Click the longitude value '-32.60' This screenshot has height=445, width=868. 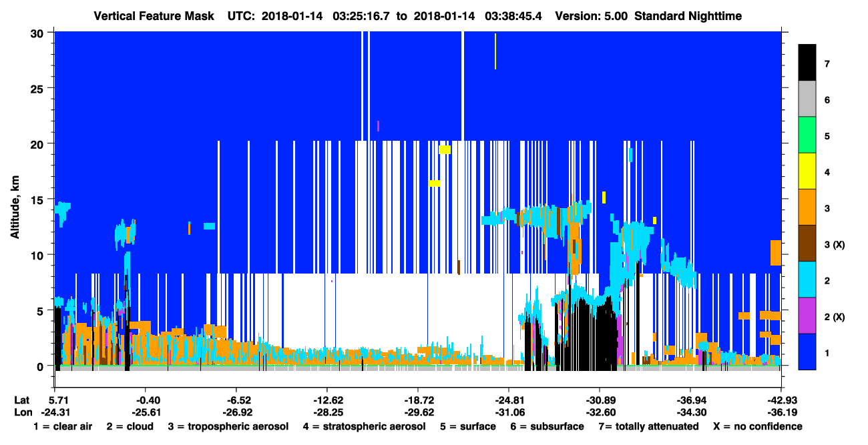599,412
